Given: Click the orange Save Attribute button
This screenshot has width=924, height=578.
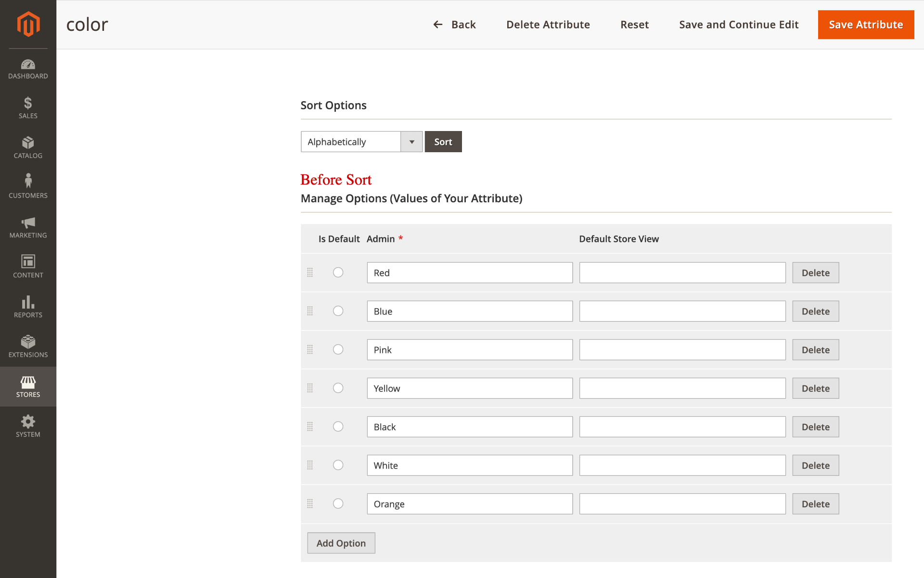Looking at the screenshot, I should [x=866, y=25].
